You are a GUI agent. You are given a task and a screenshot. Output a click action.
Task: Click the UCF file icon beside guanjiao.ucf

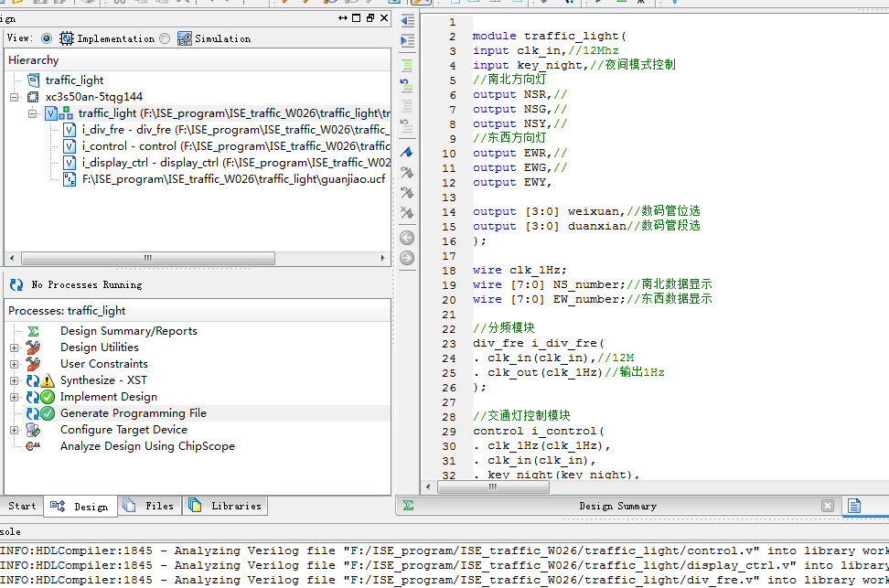click(x=70, y=180)
